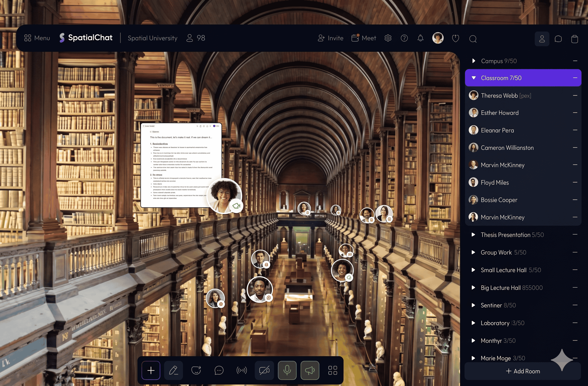
Task: Select the pencil draw tool
Action: tap(173, 370)
